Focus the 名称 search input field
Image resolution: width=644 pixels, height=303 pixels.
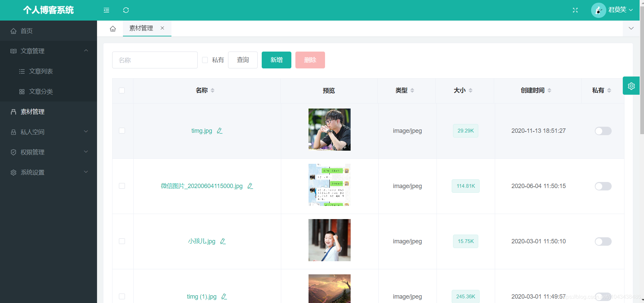coord(155,60)
